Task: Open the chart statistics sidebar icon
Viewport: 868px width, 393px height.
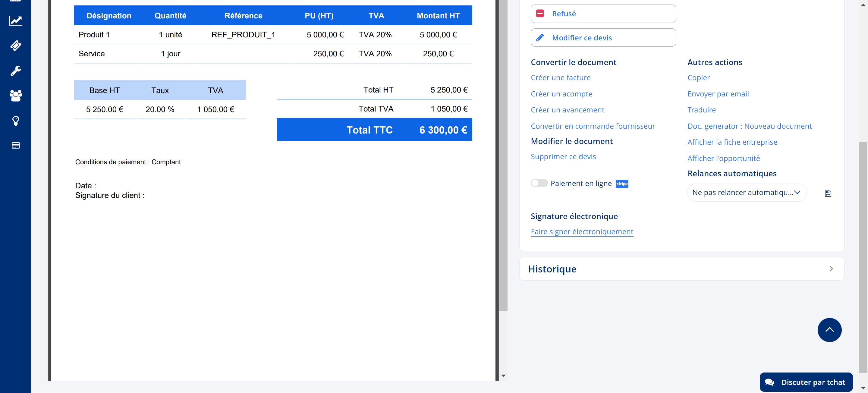Action: 15,21
